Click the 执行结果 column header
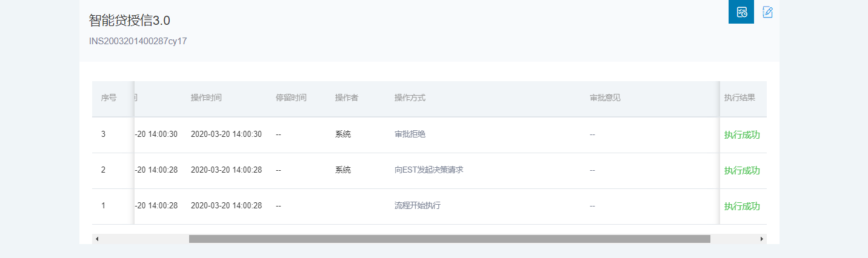 (739, 98)
